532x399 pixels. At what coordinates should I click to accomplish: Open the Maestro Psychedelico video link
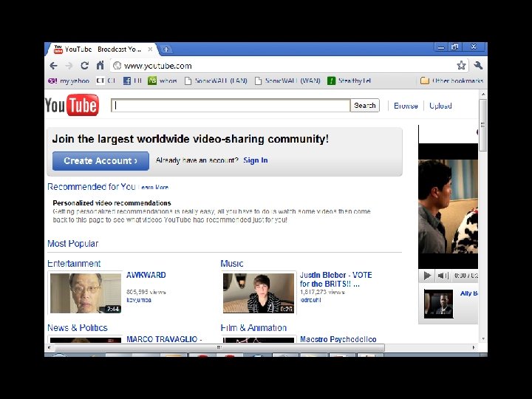coord(338,339)
